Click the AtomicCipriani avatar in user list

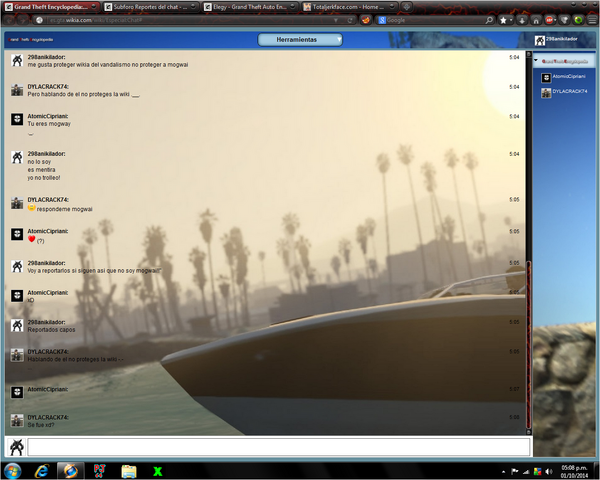(x=546, y=78)
